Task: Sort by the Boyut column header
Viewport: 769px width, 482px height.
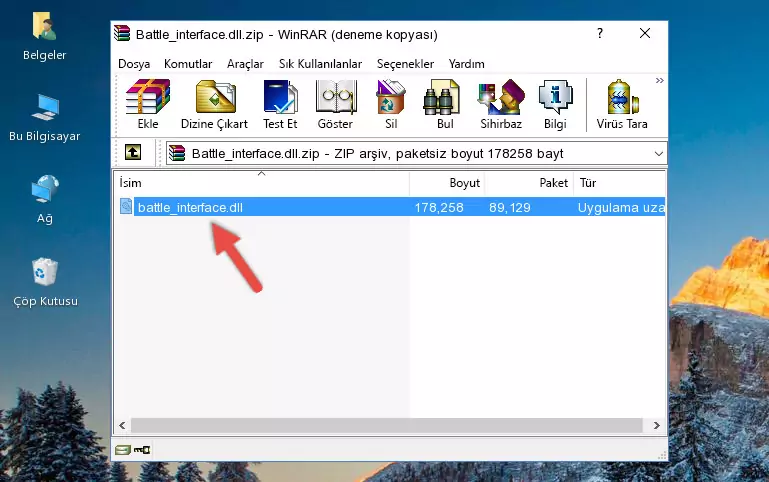Action: [447, 183]
